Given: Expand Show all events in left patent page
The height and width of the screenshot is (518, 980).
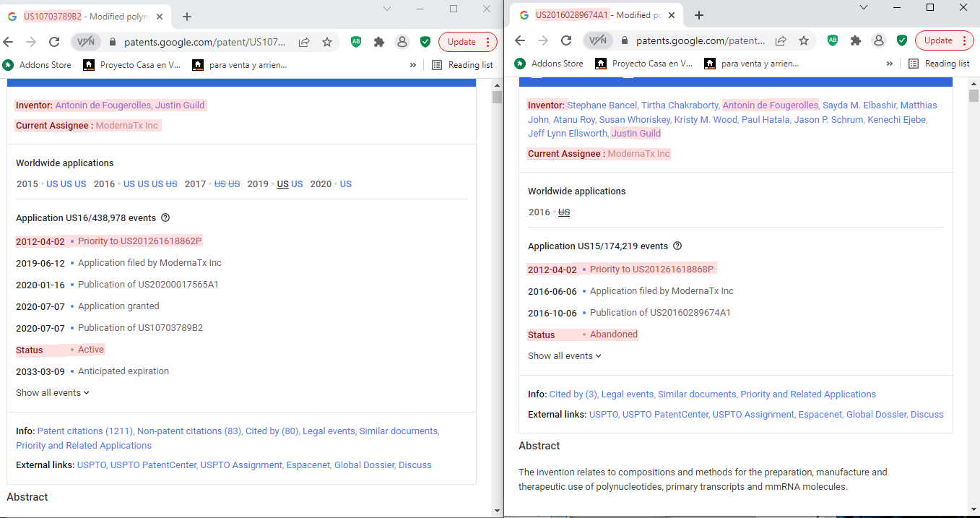Looking at the screenshot, I should 53,393.
